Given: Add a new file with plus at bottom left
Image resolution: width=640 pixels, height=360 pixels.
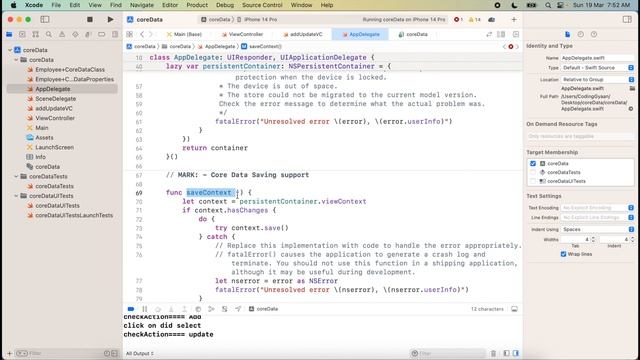Looking at the screenshot, I should [9, 353].
